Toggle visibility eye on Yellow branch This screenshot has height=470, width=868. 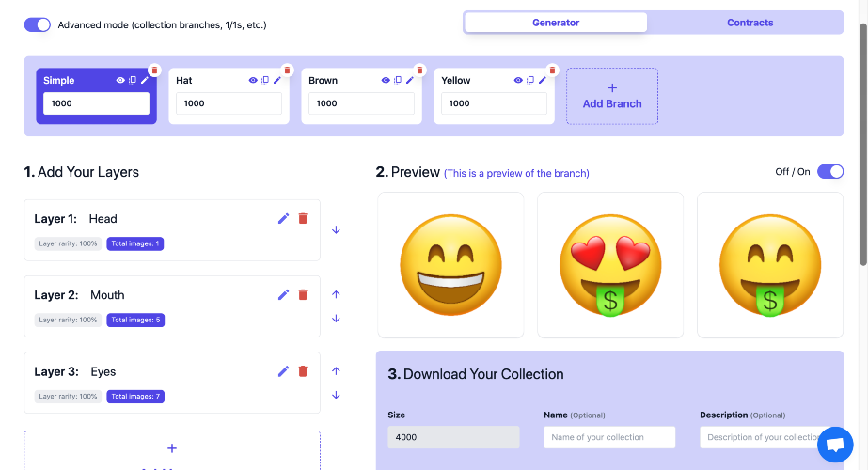point(518,80)
